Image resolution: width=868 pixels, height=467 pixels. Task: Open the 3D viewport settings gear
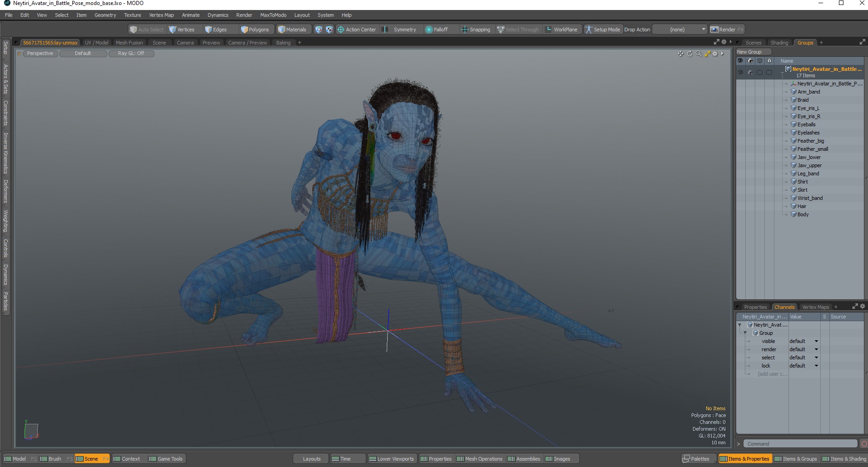click(x=715, y=54)
